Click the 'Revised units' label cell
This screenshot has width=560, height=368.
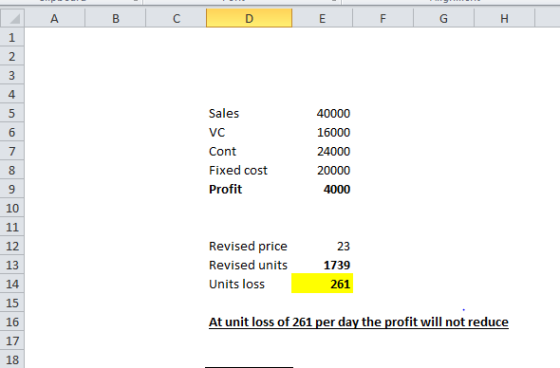click(x=249, y=265)
